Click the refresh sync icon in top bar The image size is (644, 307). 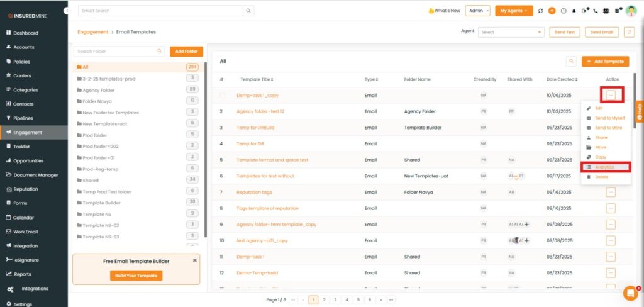coord(540,11)
